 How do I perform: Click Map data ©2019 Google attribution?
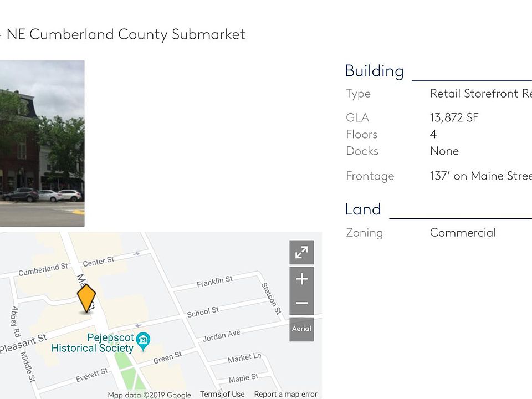coord(149,395)
